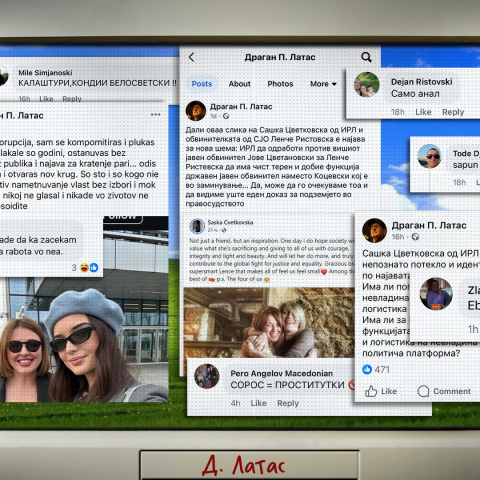This screenshot has height=480, width=480.
Task: Click the text 'СОРОС = ПРОСТИТУТКИ'
Action: [x=287, y=385]
